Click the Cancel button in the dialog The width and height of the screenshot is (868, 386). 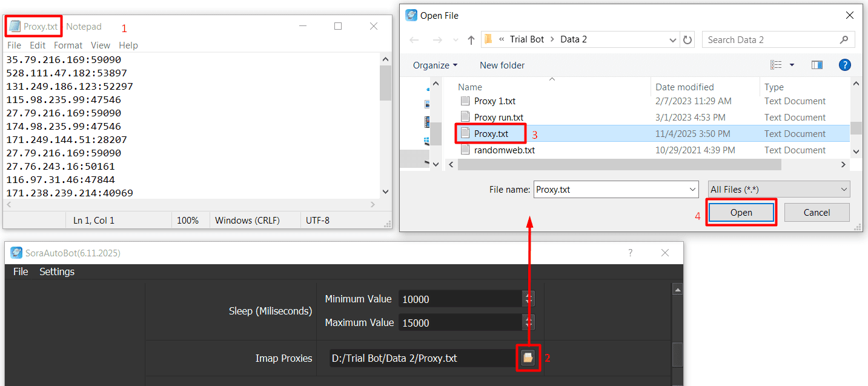[x=817, y=212]
